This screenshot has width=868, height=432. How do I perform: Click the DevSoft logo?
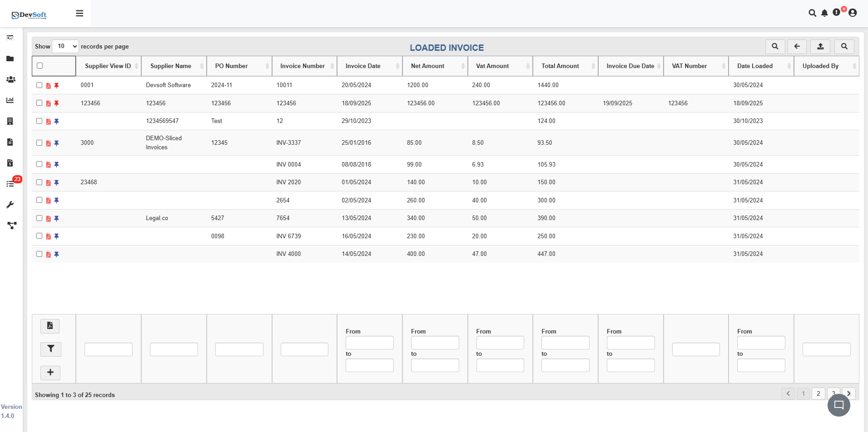coord(28,14)
